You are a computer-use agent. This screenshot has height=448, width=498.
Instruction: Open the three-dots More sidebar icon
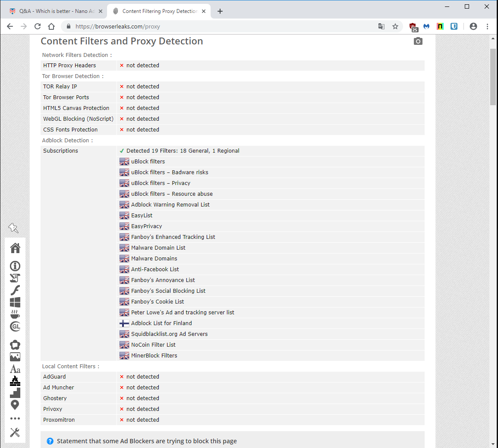15,419
